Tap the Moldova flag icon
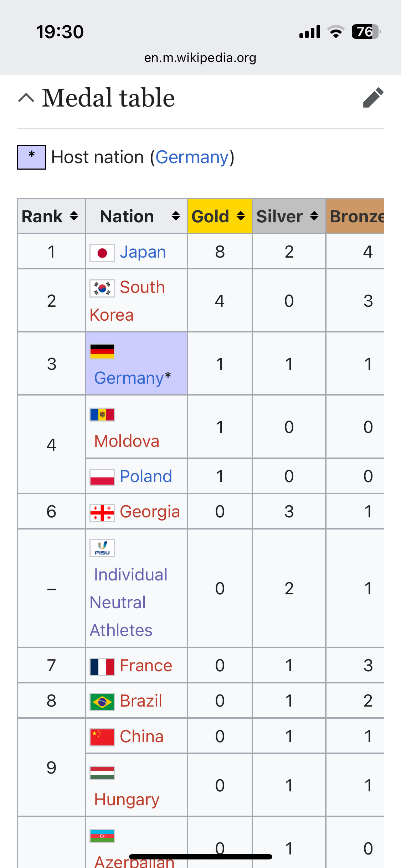This screenshot has width=401, height=868. (102, 414)
